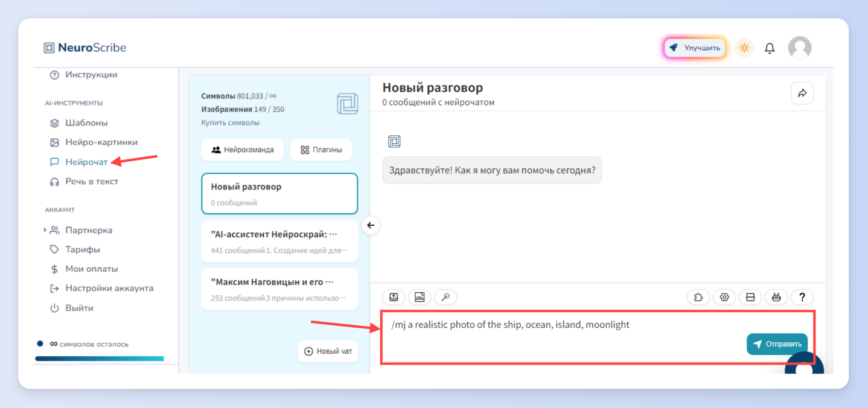Click the Отправить send button

(777, 344)
